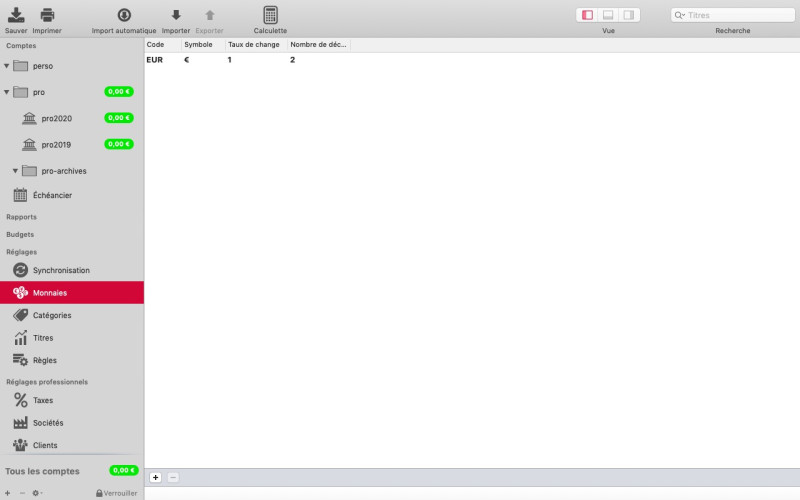
Task: Expand the pro-archives folder triangle
Action: pyautogui.click(x=15, y=171)
